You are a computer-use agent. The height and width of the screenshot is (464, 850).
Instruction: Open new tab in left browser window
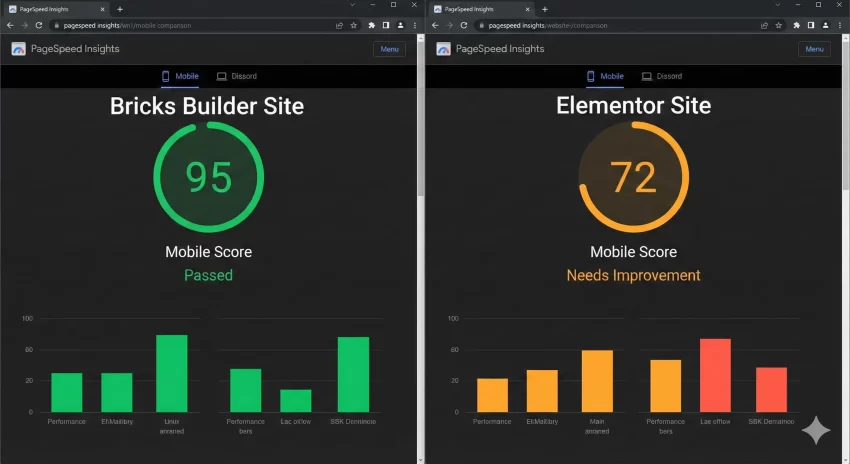120,9
